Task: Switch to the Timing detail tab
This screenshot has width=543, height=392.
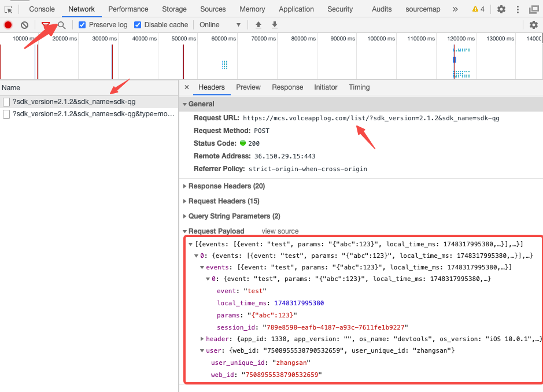Action: tap(359, 87)
